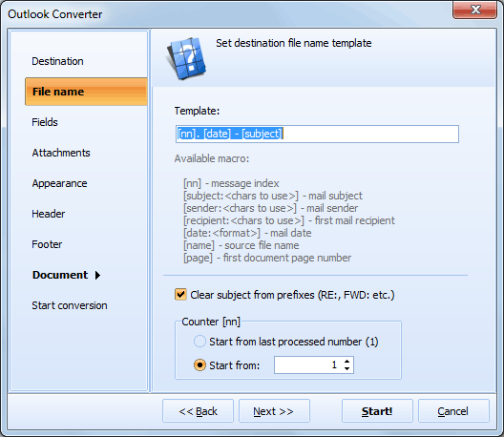Expand the Document submenu arrow
The image size is (504, 437).
click(x=97, y=275)
